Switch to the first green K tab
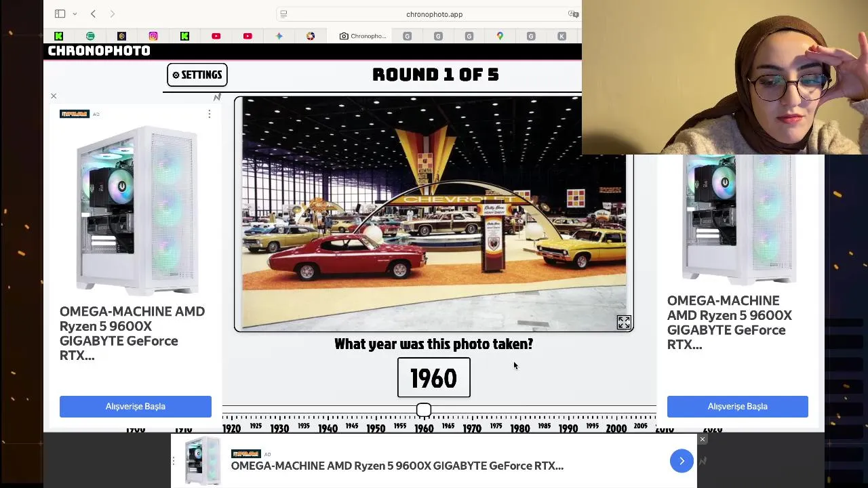868x488 pixels. click(x=59, y=36)
